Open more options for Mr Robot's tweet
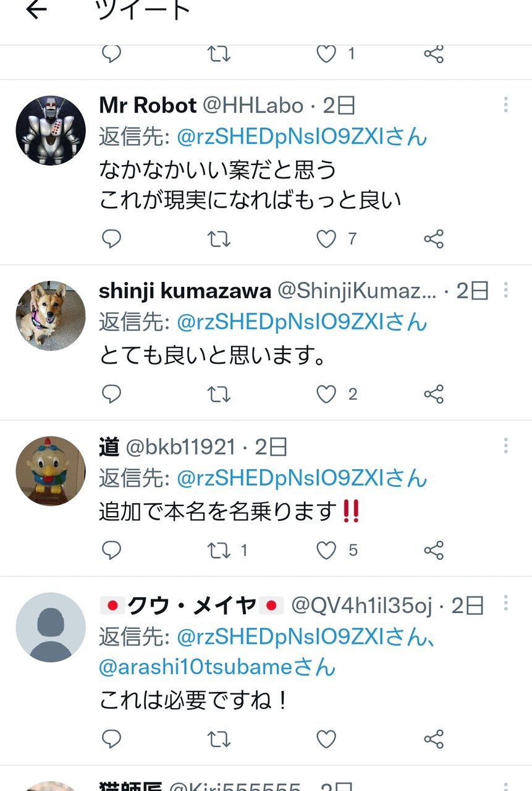This screenshot has width=532, height=791. (505, 104)
